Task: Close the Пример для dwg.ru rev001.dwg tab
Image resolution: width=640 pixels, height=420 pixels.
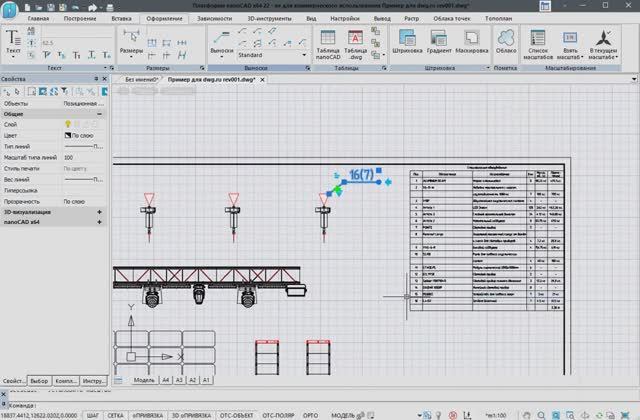Action: (262, 80)
